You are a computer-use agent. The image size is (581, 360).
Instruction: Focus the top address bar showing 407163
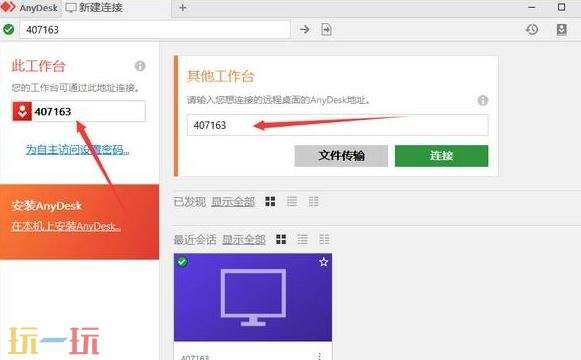coord(155,30)
